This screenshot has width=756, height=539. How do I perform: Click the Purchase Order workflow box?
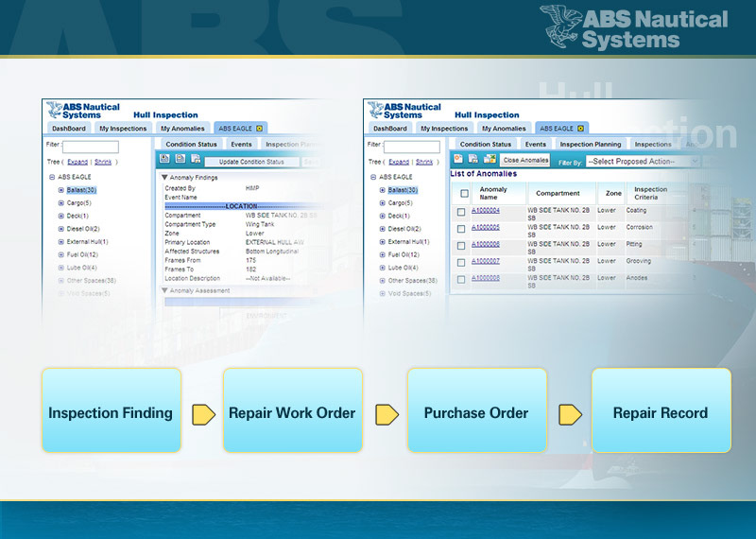pyautogui.click(x=477, y=410)
